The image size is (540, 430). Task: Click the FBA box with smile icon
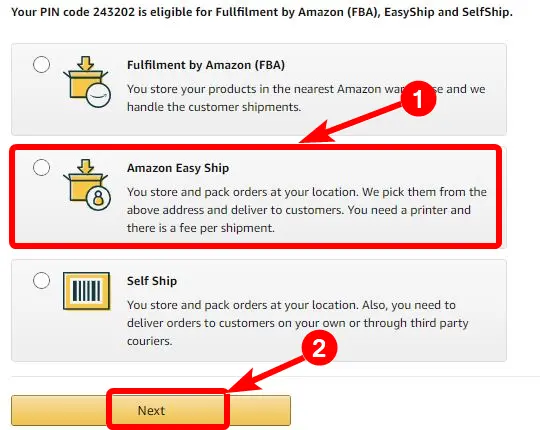(87, 82)
